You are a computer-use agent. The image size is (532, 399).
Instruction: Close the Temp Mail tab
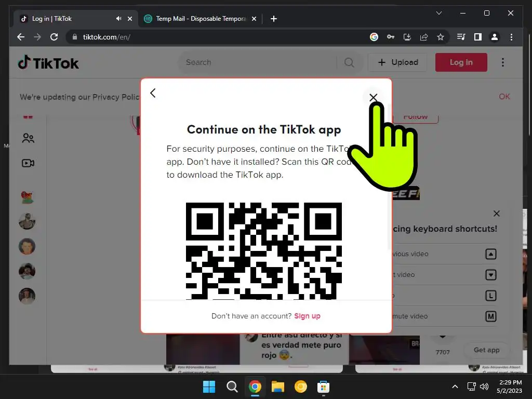(254, 19)
